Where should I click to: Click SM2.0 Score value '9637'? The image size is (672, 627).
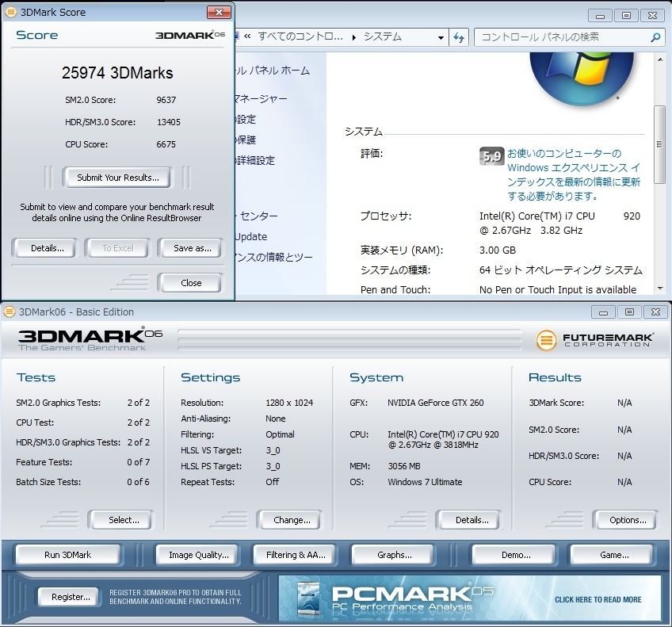click(x=166, y=100)
